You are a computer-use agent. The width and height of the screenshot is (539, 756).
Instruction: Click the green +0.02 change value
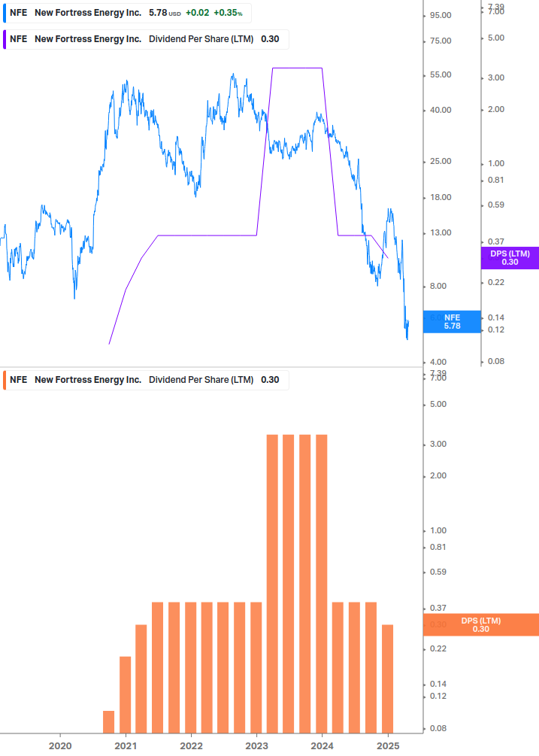198,13
